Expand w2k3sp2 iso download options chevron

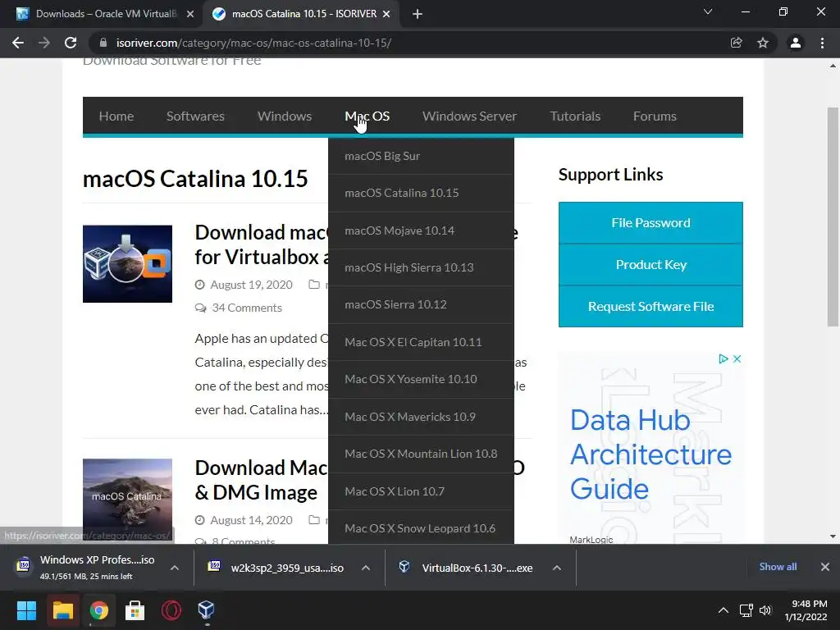coord(366,568)
